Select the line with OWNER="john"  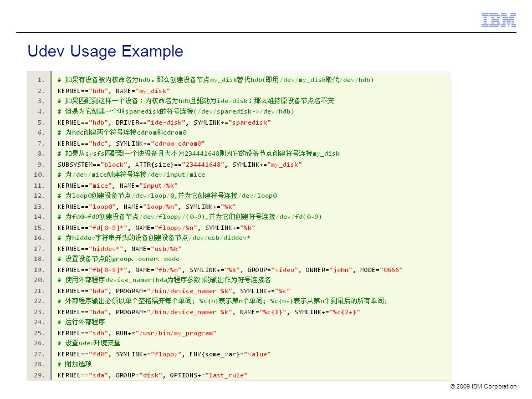click(230, 270)
